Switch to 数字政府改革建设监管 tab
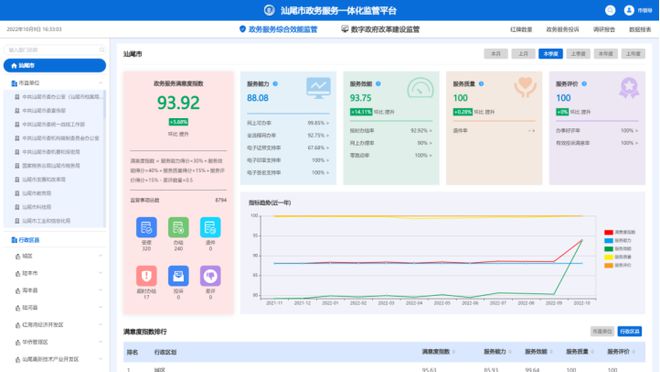 pyautogui.click(x=380, y=29)
